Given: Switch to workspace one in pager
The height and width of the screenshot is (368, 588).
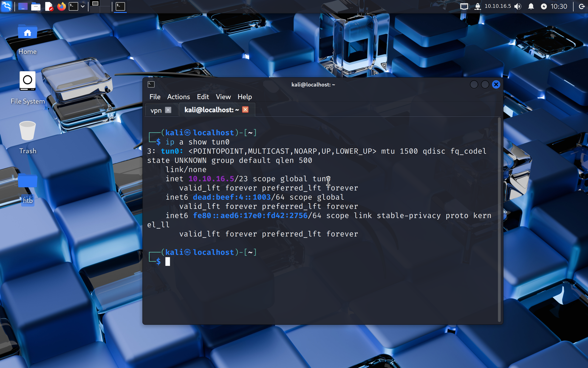Looking at the screenshot, I should [95, 6].
